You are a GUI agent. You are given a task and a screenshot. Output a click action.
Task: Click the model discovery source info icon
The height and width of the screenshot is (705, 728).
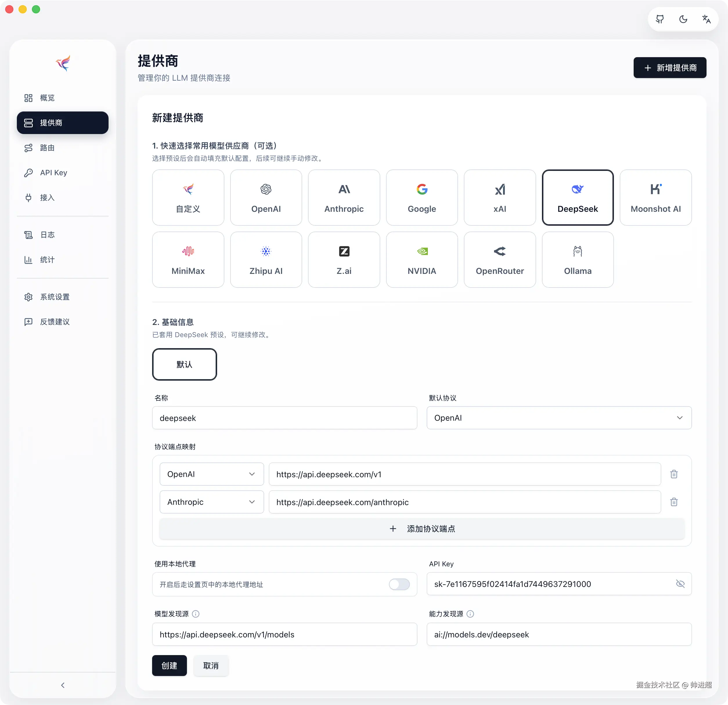[196, 614]
